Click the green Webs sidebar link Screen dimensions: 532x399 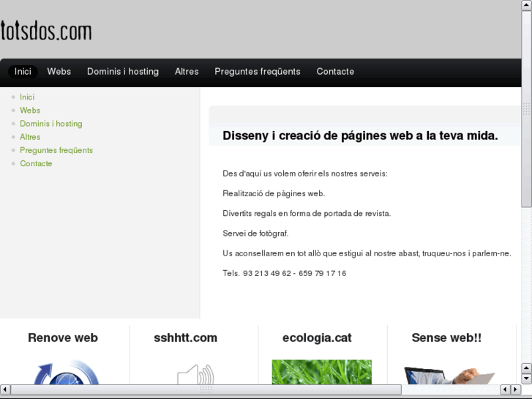click(30, 111)
